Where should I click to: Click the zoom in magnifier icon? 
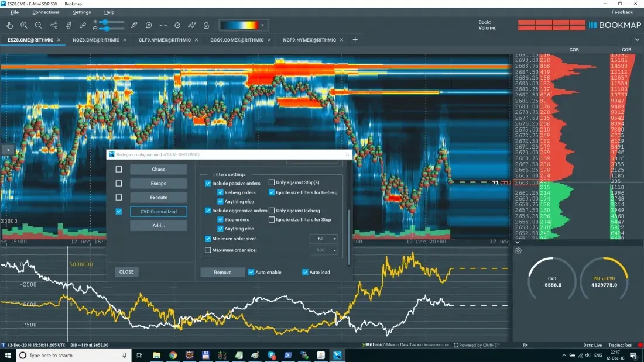point(24,25)
